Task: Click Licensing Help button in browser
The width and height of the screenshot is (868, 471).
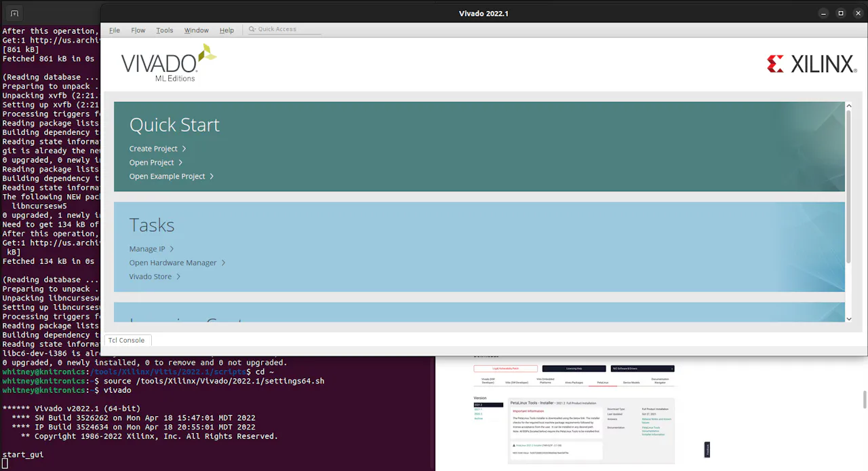Action: click(x=574, y=369)
